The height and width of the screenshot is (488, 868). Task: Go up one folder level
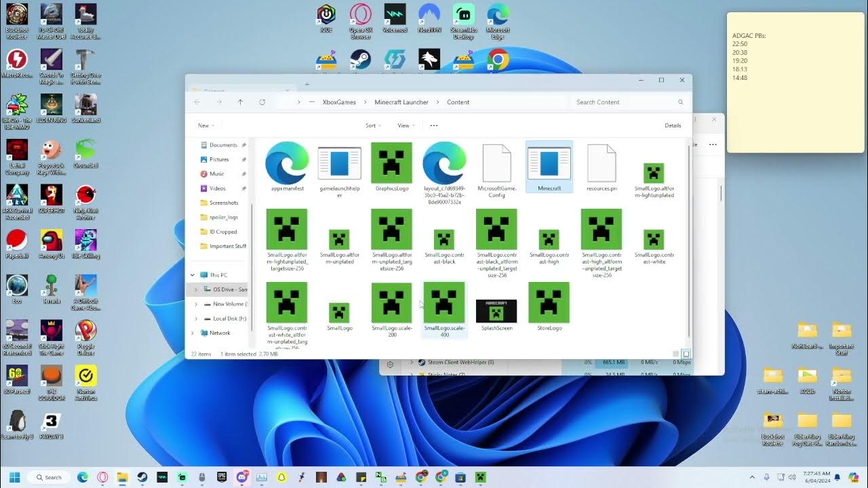(x=240, y=102)
